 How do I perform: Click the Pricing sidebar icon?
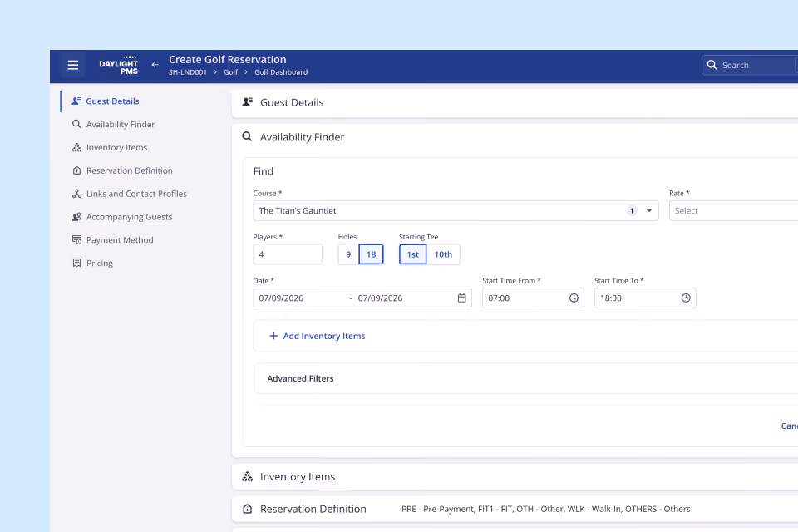(x=76, y=264)
